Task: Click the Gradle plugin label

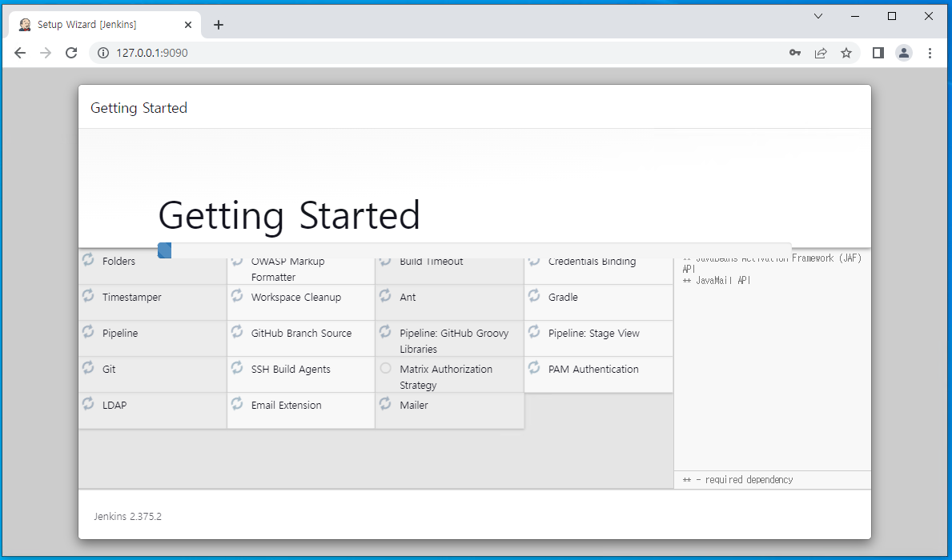Action: 563,297
